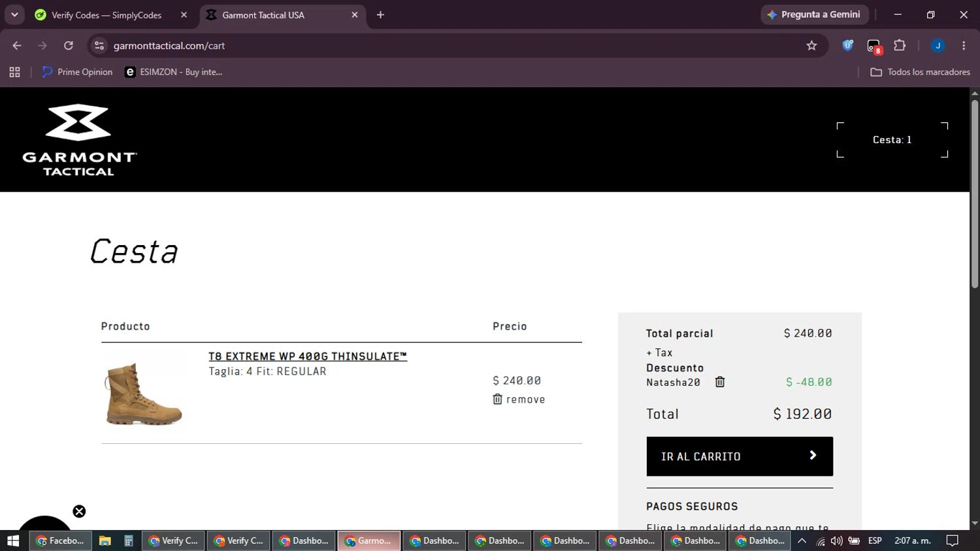Click the trash icon beside remove
Image resolution: width=980 pixels, height=551 pixels.
click(x=497, y=399)
